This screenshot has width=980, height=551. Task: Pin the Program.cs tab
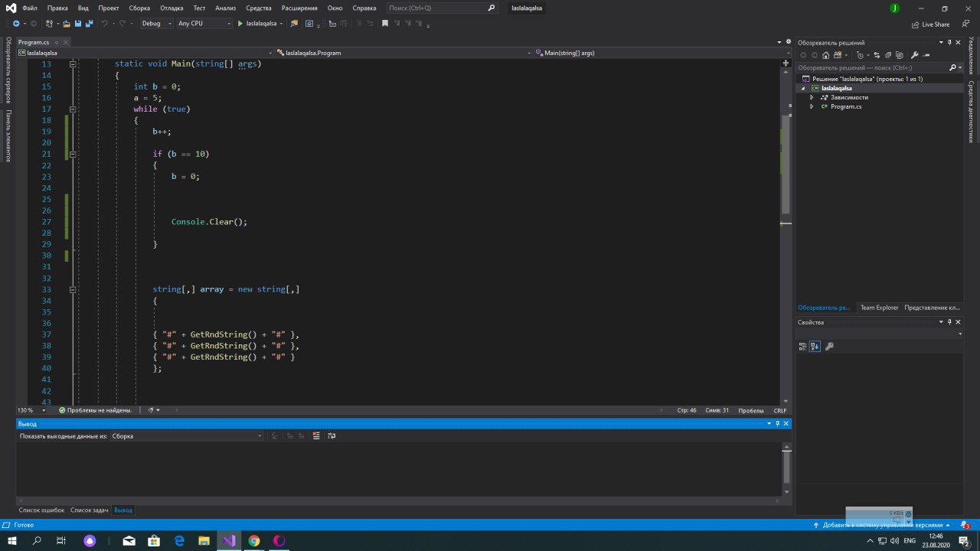(57, 42)
